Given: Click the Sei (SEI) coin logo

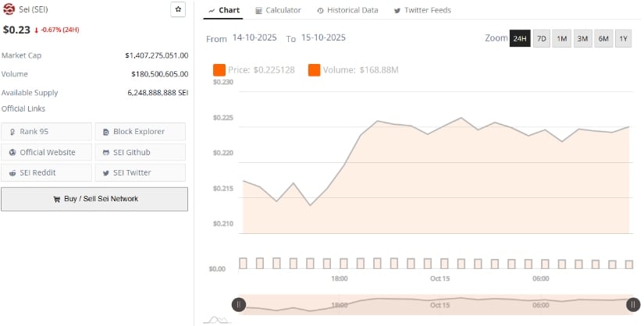Looking at the screenshot, I should (9, 10).
